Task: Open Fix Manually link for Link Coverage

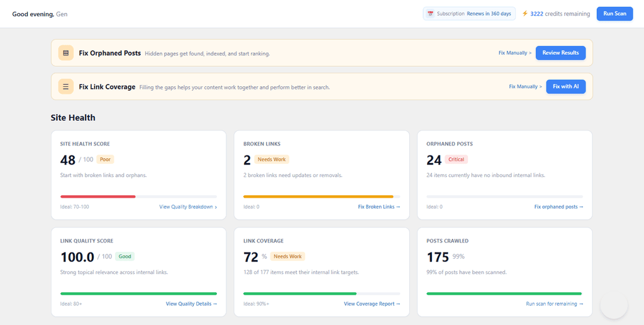Action: click(x=525, y=86)
